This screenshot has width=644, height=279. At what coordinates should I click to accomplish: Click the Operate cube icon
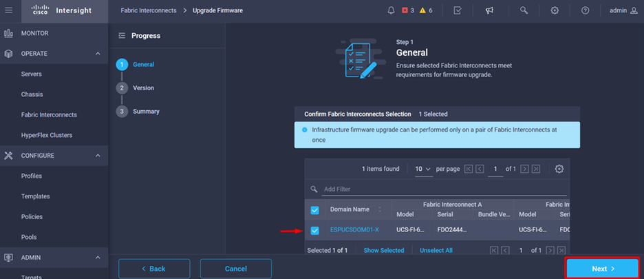click(8, 54)
